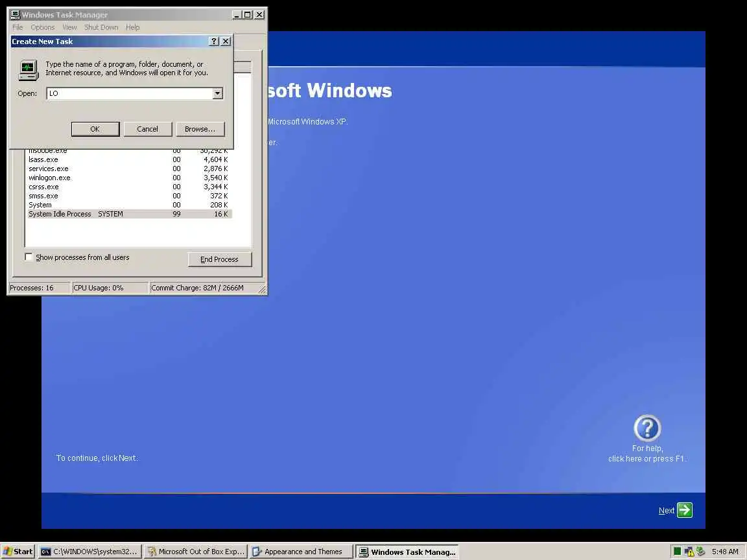The width and height of the screenshot is (747, 560).
Task: Click the Browse... button
Action: 200,129
